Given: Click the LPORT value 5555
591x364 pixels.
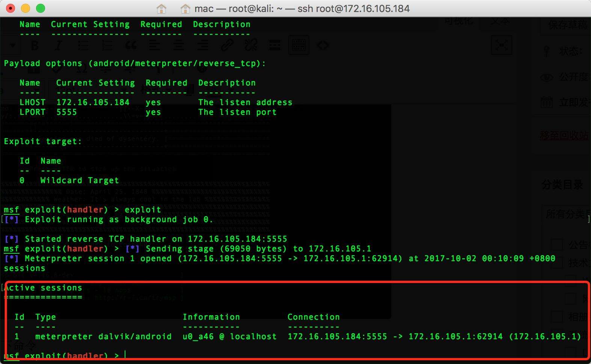Looking at the screenshot, I should coord(66,112).
